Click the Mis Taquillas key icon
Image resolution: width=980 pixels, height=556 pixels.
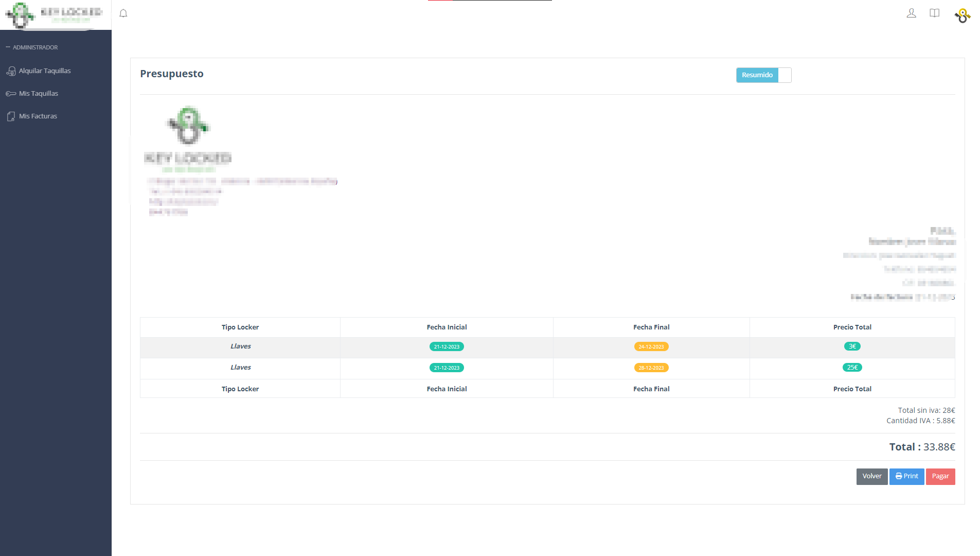pyautogui.click(x=11, y=94)
